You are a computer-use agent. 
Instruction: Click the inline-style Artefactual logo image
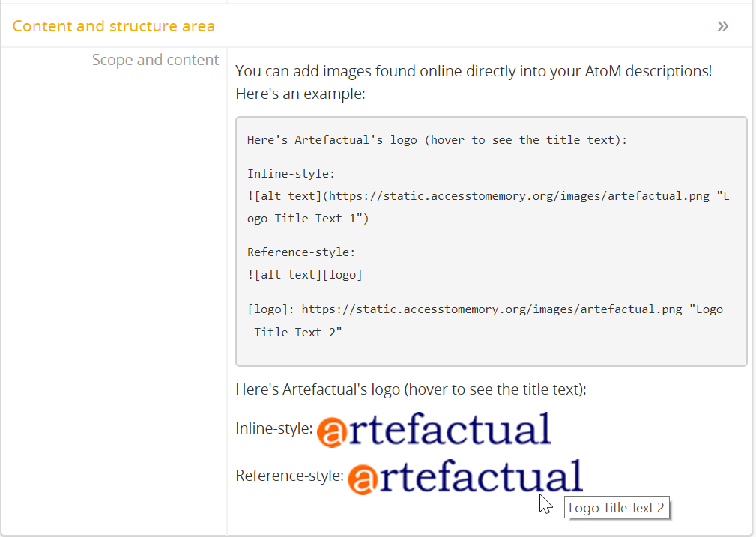[x=434, y=430]
